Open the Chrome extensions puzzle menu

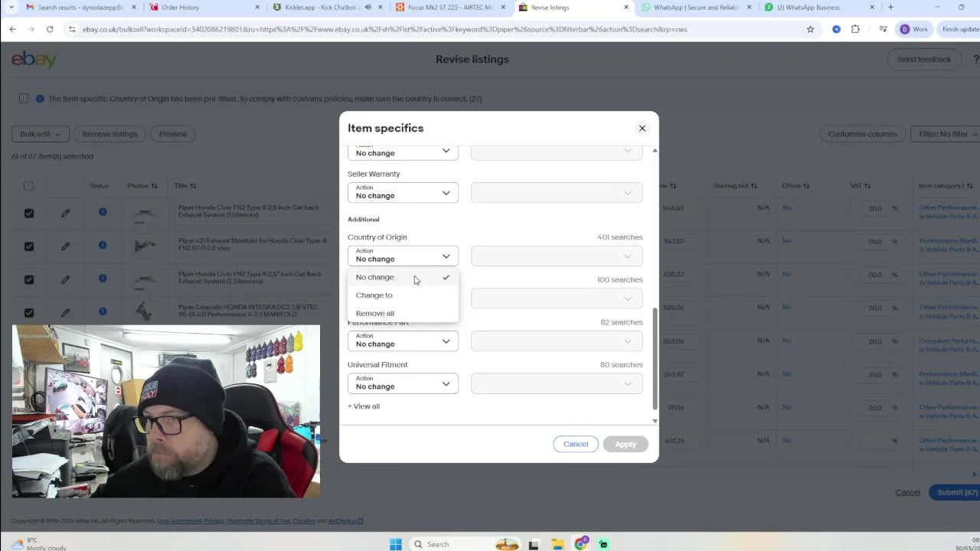(x=855, y=29)
